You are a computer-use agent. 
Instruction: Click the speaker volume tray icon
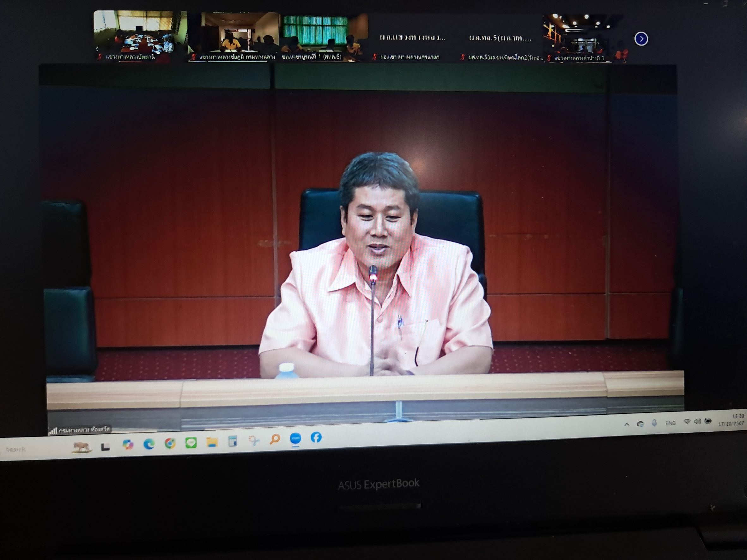[x=697, y=422]
